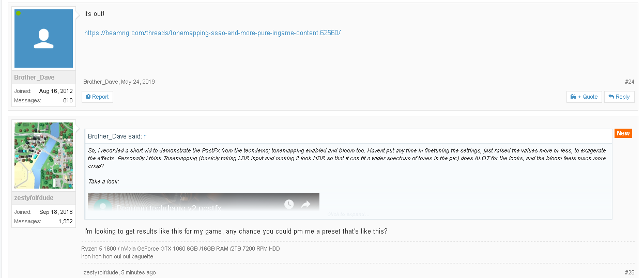The width and height of the screenshot is (644, 278).
Task: Click the Share arrow icon on video
Action: point(305,205)
